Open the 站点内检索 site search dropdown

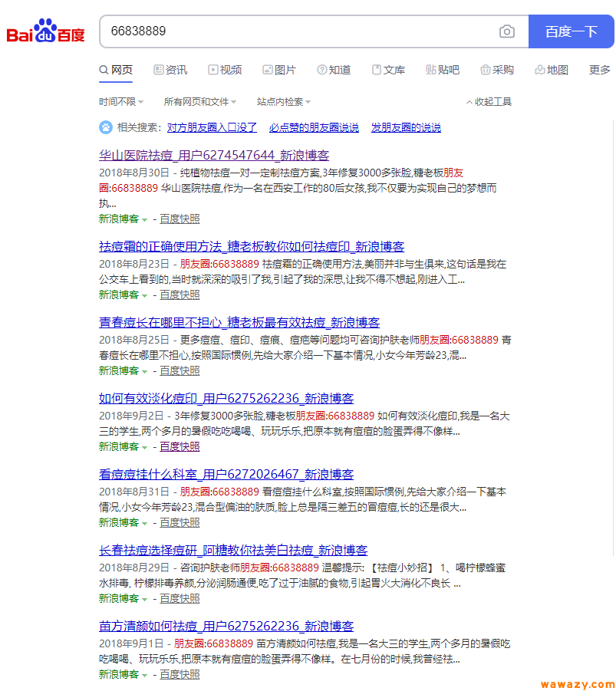coord(281,100)
